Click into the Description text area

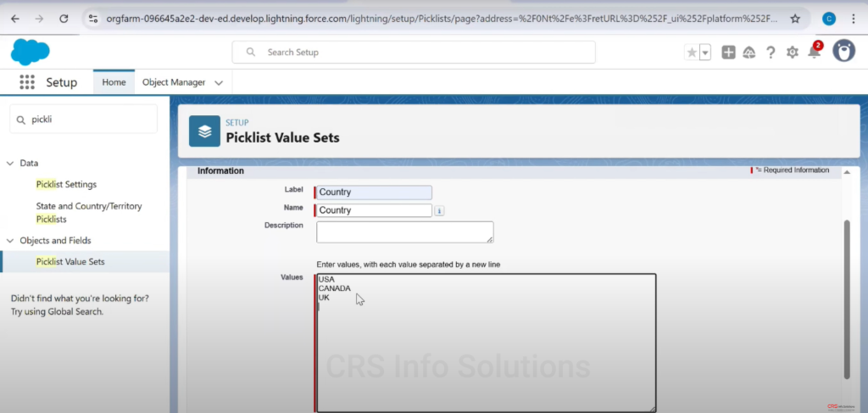click(x=404, y=232)
